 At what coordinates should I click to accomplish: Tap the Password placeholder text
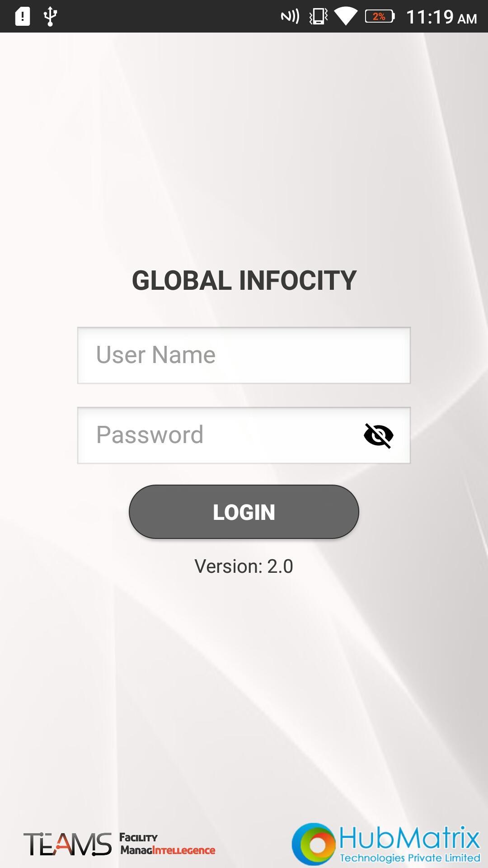tap(150, 435)
